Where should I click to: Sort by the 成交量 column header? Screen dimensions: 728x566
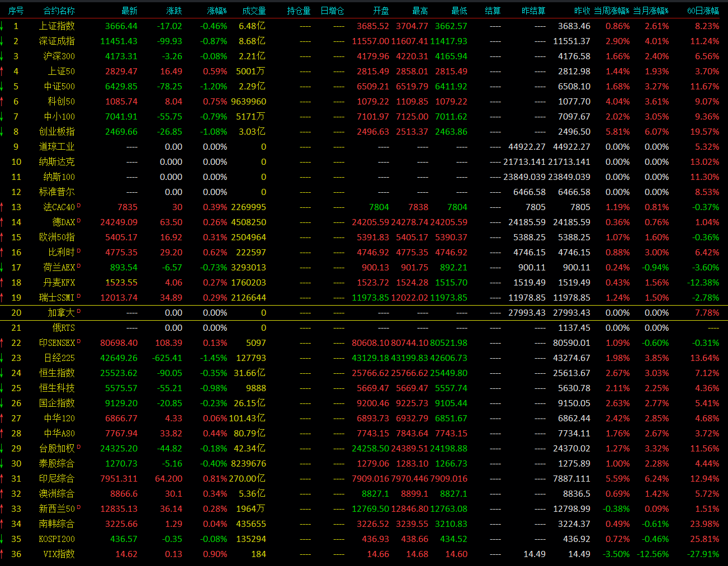pos(254,11)
